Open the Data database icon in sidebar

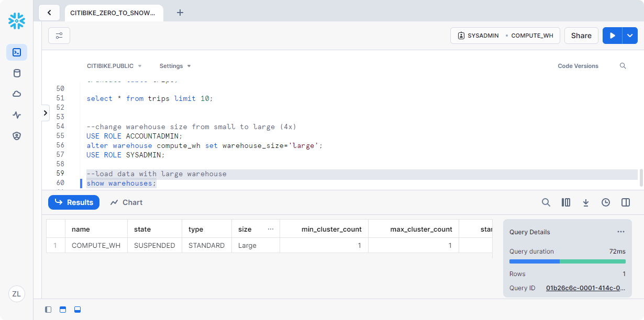[x=17, y=73]
